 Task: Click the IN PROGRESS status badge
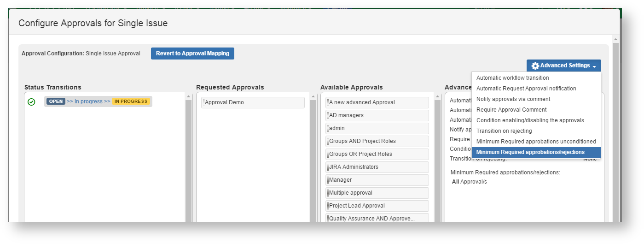point(131,101)
